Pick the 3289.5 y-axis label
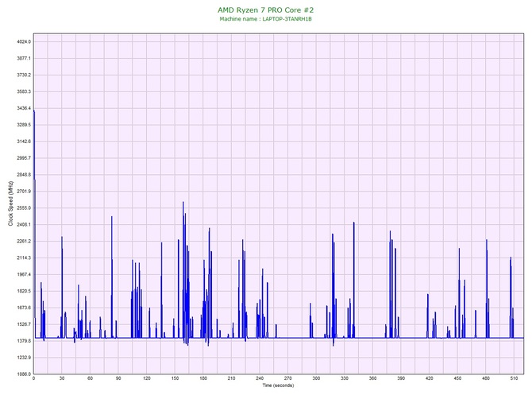This screenshot has width=532, height=399. (24, 125)
